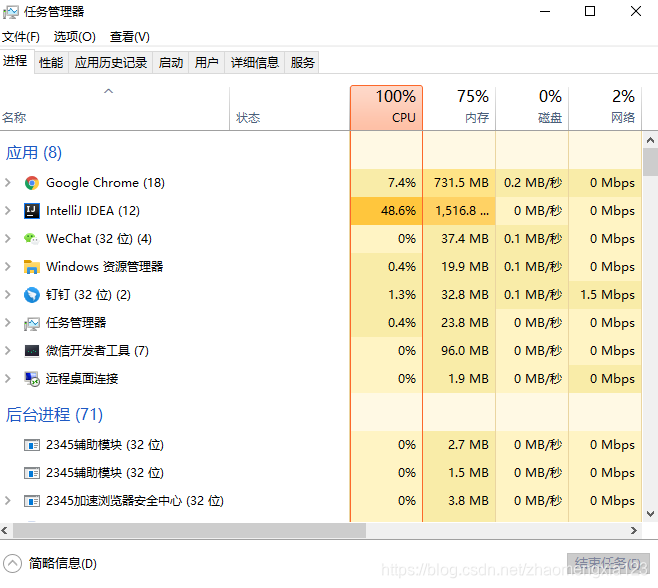
Task: Switch to the 详细信息 tab
Action: (255, 63)
